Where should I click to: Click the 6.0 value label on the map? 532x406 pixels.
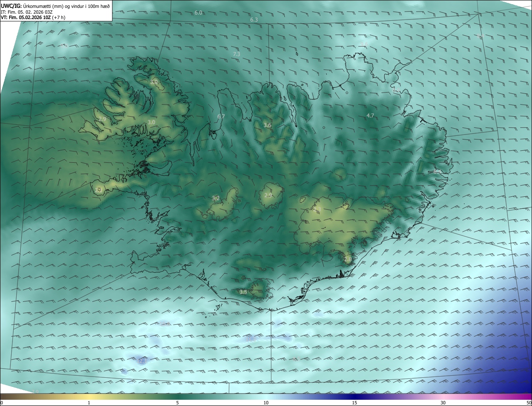[x=198, y=13]
